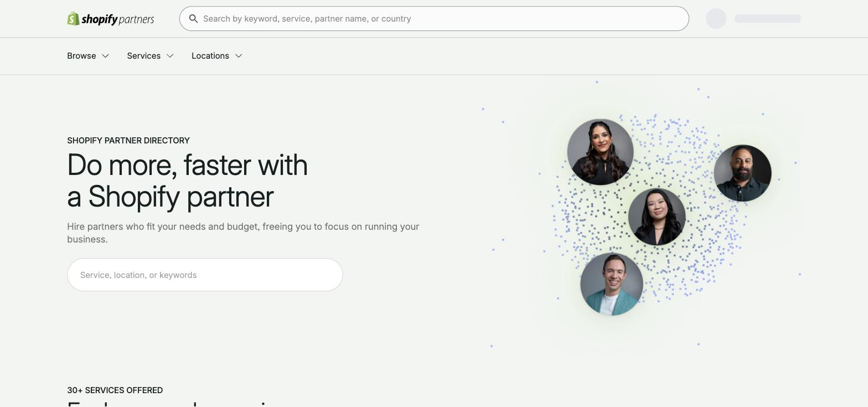
Task: Click the 'SHOPIFY PARTNER DIRECTORY' label
Action: (x=128, y=141)
